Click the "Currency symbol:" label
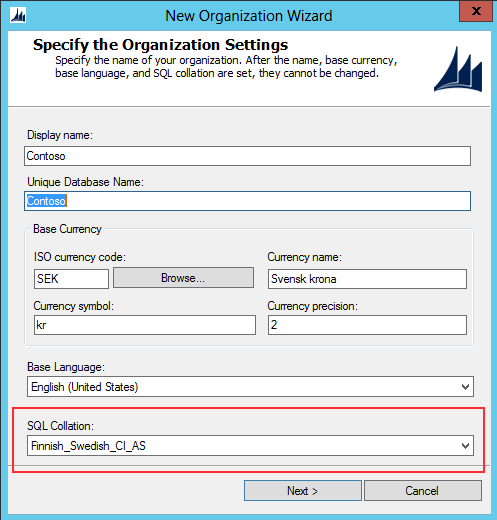 click(x=74, y=306)
